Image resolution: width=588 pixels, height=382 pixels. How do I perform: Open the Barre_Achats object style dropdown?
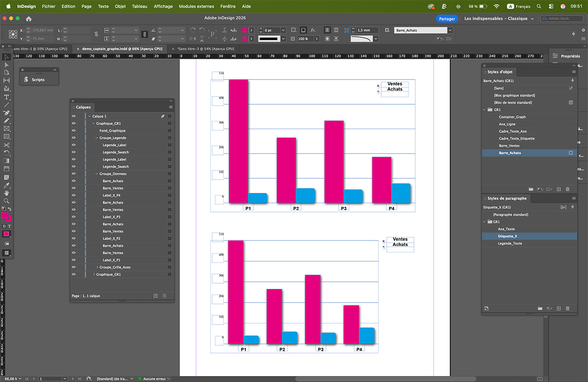click(x=450, y=30)
